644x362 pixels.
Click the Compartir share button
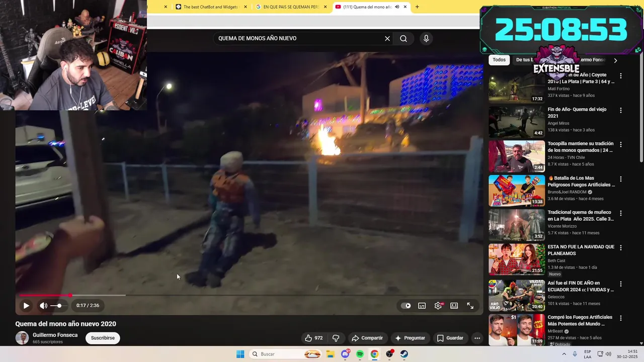click(367, 338)
